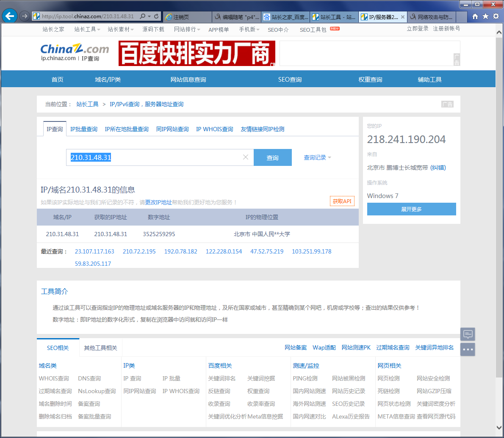Click the scrollbar up arrow
The image size is (504, 438).
tap(499, 32)
